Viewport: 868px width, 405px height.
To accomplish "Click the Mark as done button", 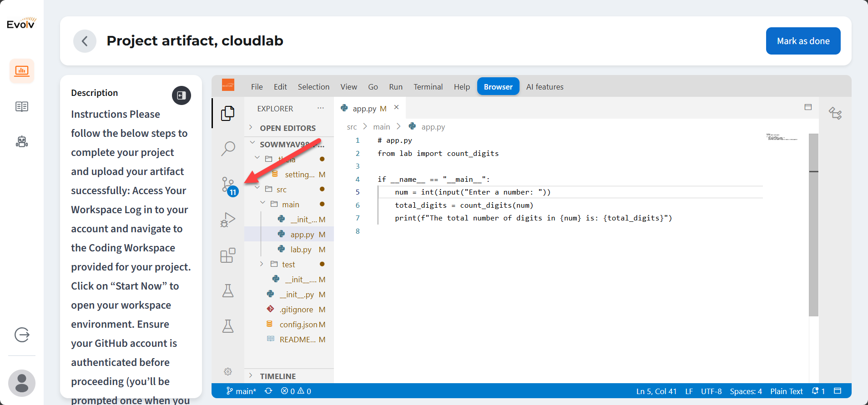I will [x=803, y=41].
